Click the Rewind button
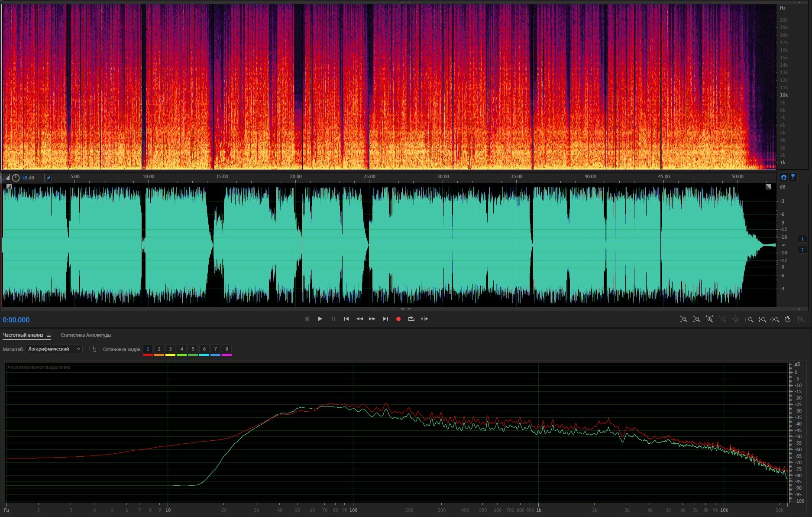Screen dimensions: 812x517 359,319
